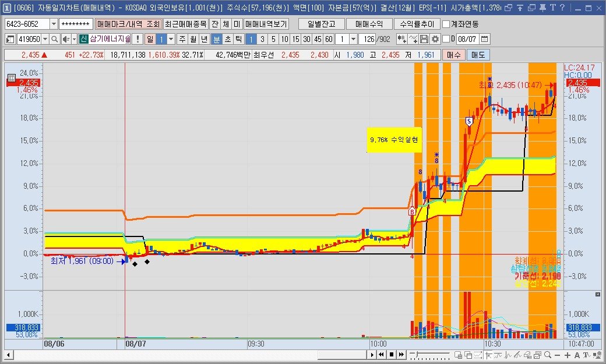Save chart with the floppy disk icon
This screenshot has height=364, width=606.
pyautogui.click(x=424, y=39)
